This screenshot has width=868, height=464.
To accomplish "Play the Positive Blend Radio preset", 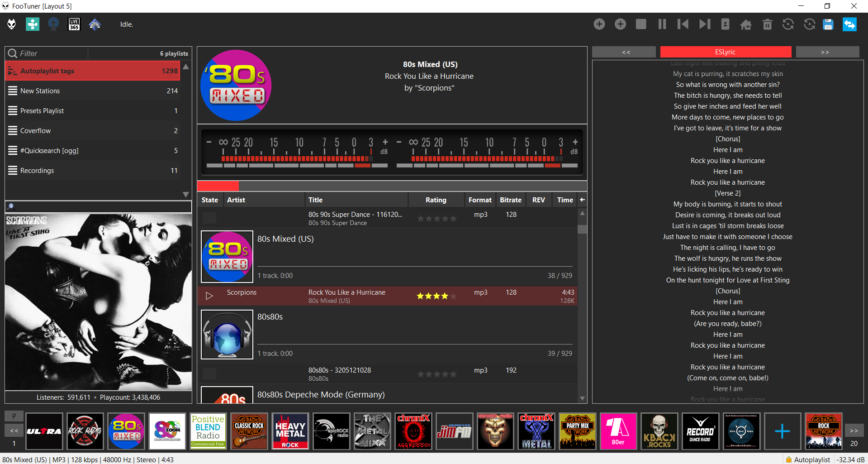I will click(208, 431).
